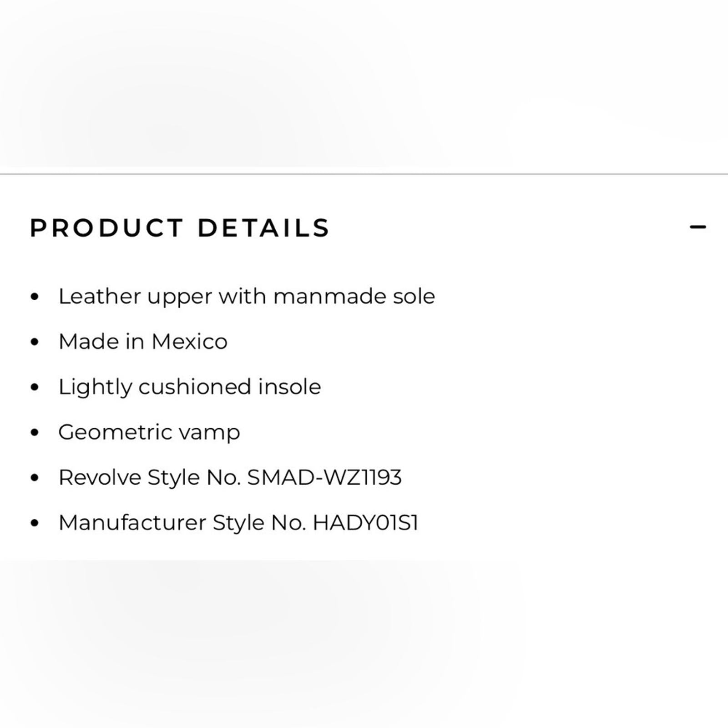
Task: Toggle the Product Details visibility control
Action: (x=697, y=227)
